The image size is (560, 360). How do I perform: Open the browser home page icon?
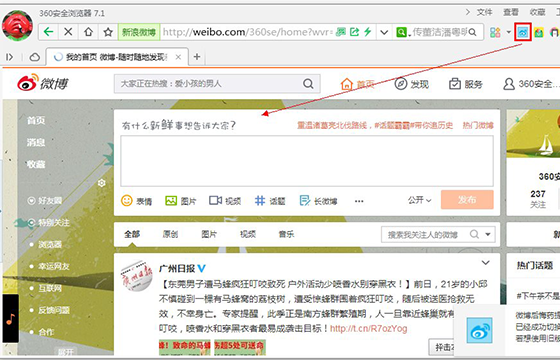click(88, 32)
